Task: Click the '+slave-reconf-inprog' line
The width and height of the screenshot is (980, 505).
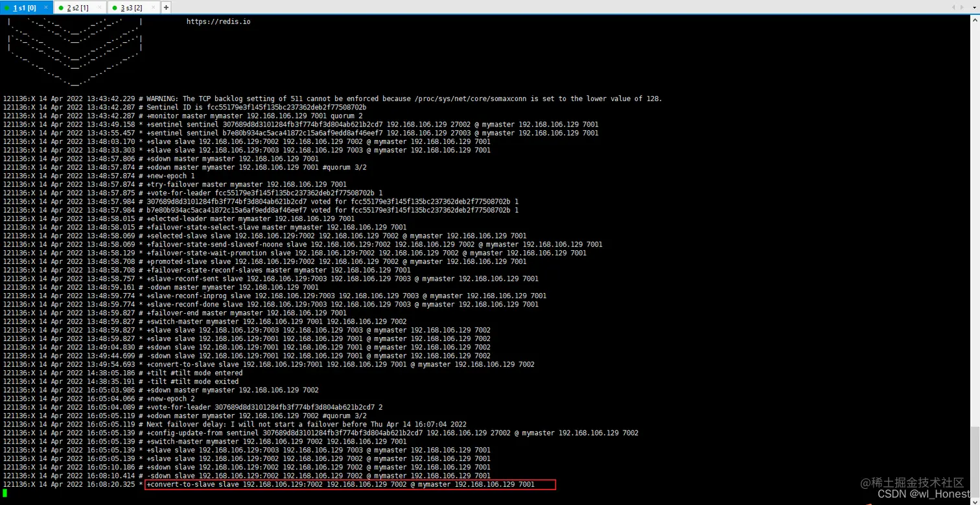Action: pyautogui.click(x=275, y=296)
